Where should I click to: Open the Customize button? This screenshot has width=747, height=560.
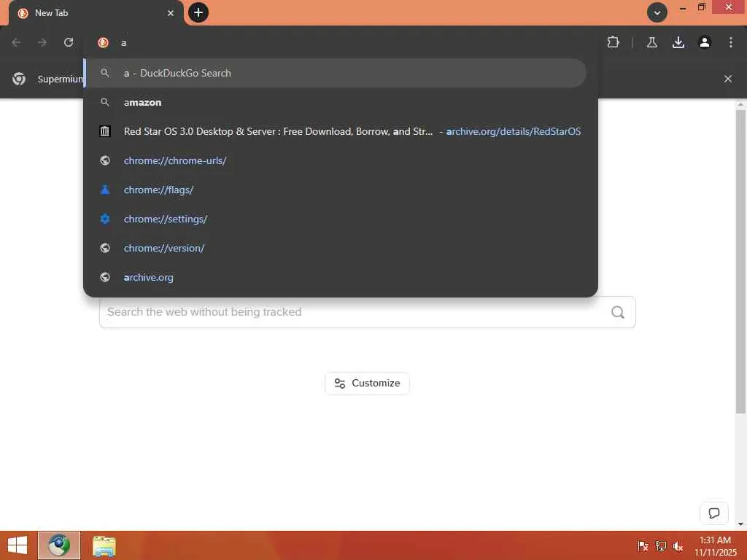pyautogui.click(x=367, y=384)
